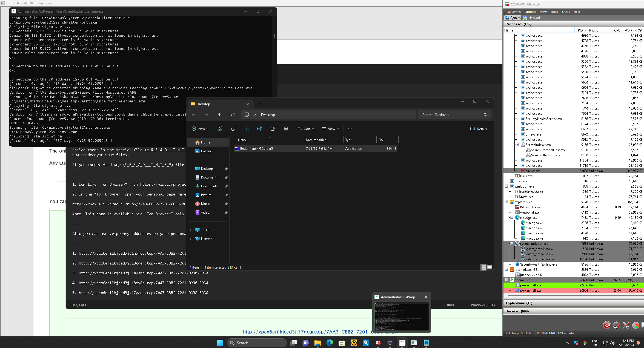Click the Up arrow navigation icon
Screen dimensions: 644x348
pyautogui.click(x=219, y=115)
